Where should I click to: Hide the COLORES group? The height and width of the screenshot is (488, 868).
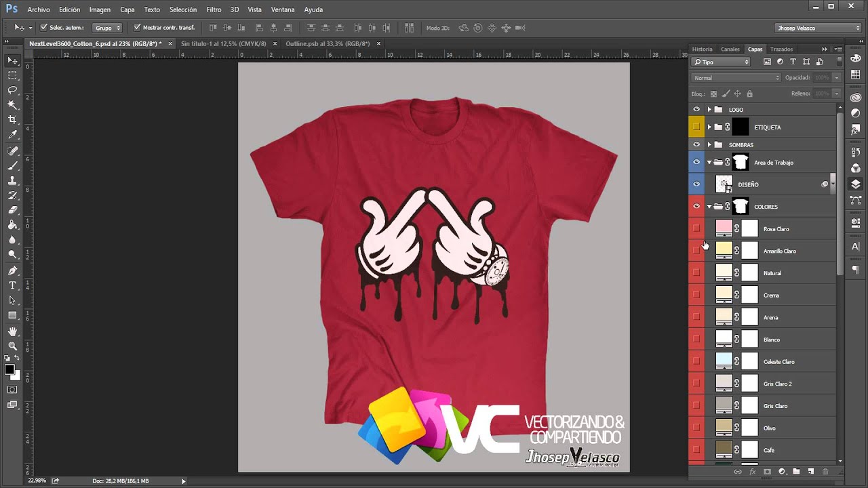pos(696,206)
